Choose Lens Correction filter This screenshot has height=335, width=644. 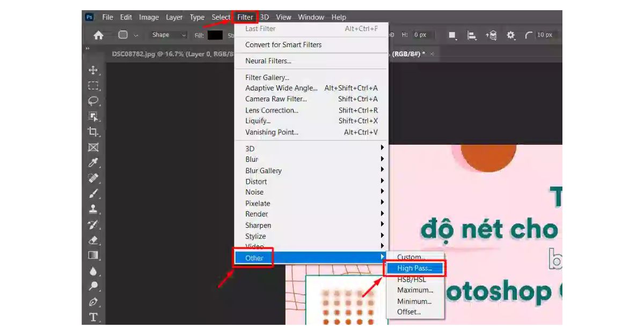(x=311, y=110)
